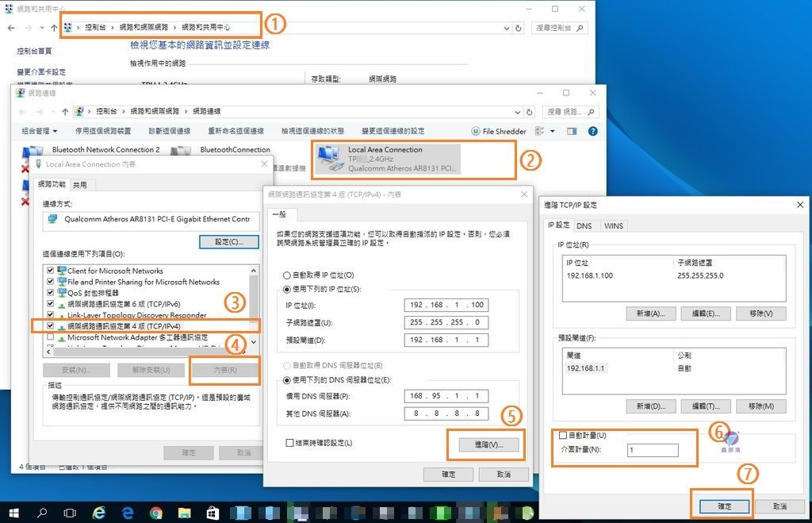
Task: Click the change view icon in Network Connections
Action: coord(539,131)
